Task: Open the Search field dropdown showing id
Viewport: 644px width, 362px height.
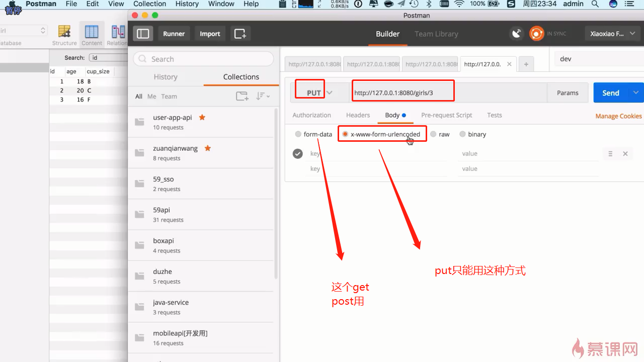Action: pyautogui.click(x=108, y=58)
